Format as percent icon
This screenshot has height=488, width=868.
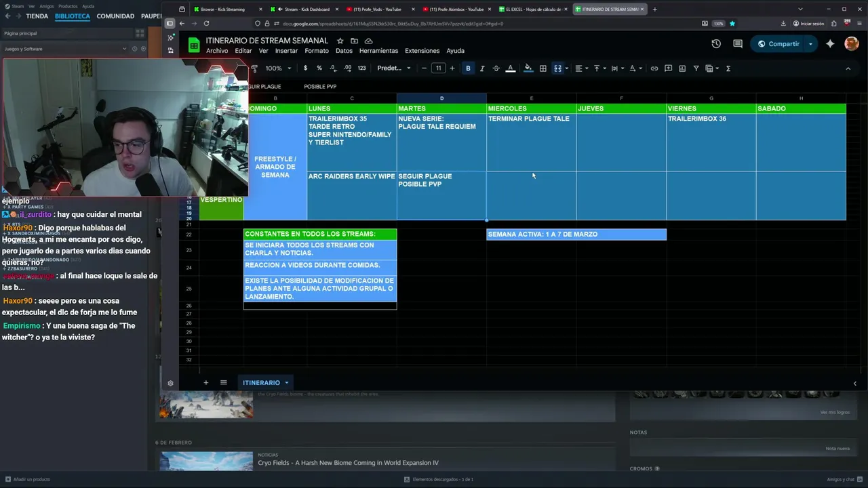click(319, 68)
